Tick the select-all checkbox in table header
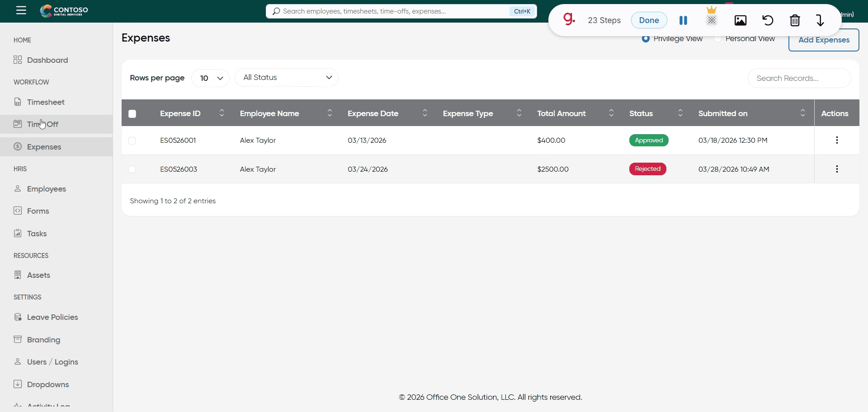 tap(132, 114)
